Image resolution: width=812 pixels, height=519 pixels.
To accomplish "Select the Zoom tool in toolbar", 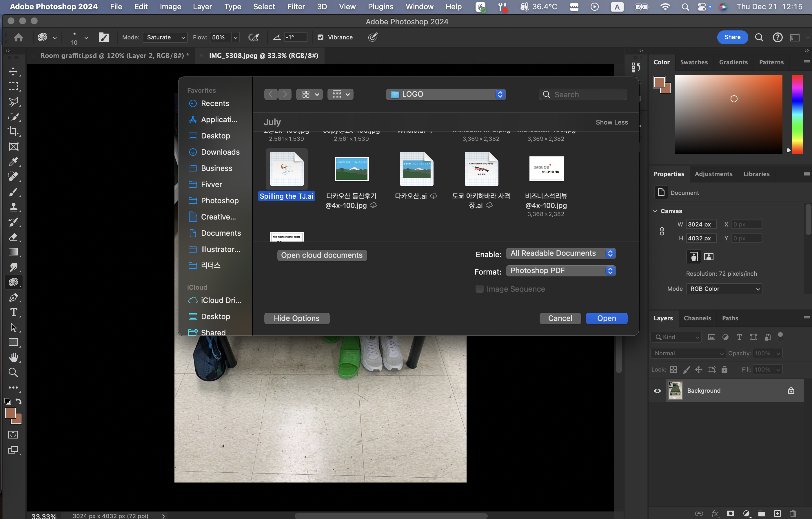I will (x=13, y=372).
